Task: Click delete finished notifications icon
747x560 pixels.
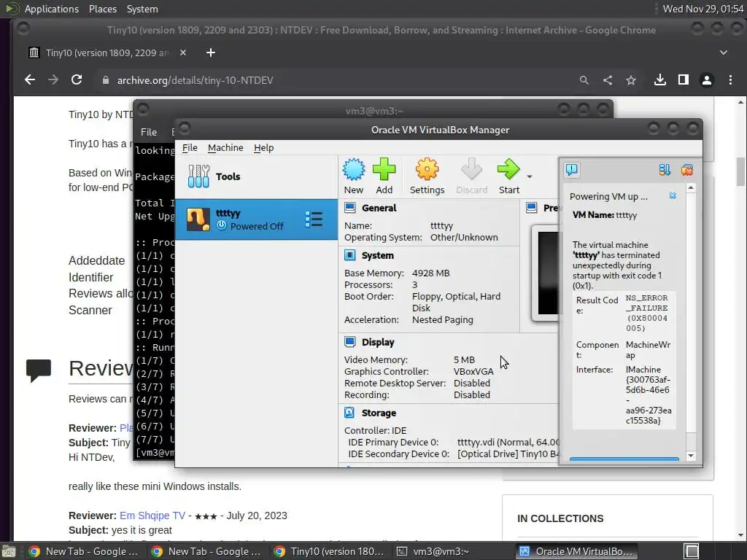Action: click(x=687, y=169)
